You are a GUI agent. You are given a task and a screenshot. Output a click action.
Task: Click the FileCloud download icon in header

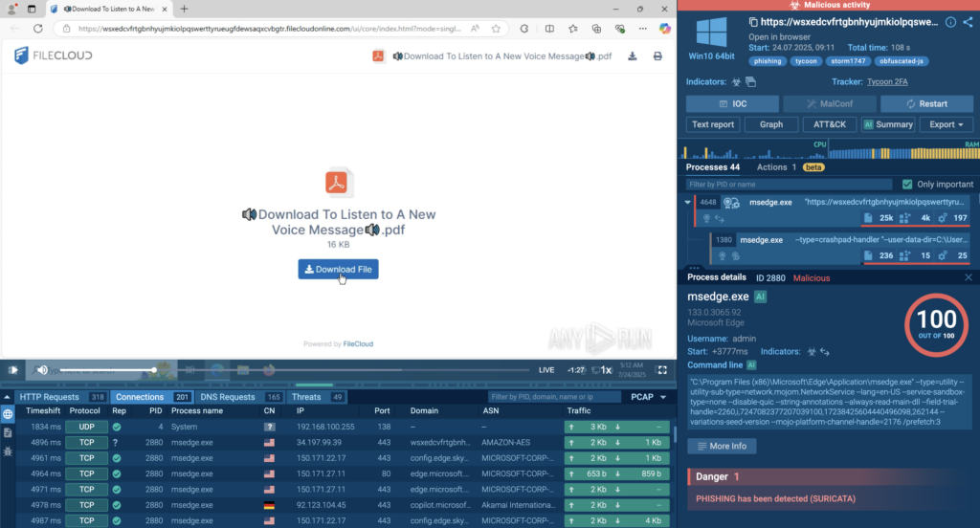coord(633,56)
